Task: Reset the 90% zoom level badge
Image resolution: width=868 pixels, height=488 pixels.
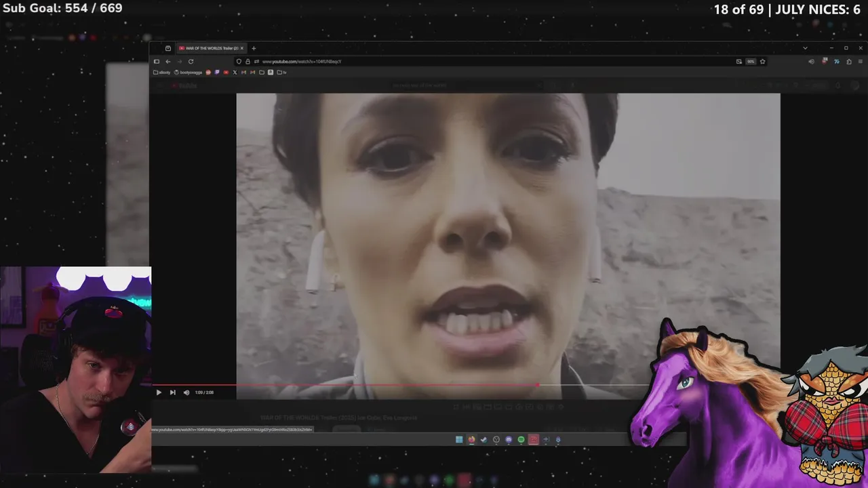Action: click(x=751, y=62)
